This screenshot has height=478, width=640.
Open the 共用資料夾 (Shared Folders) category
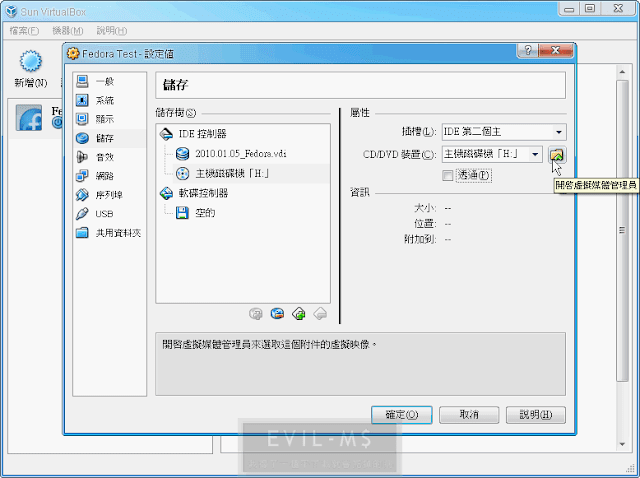point(109,233)
